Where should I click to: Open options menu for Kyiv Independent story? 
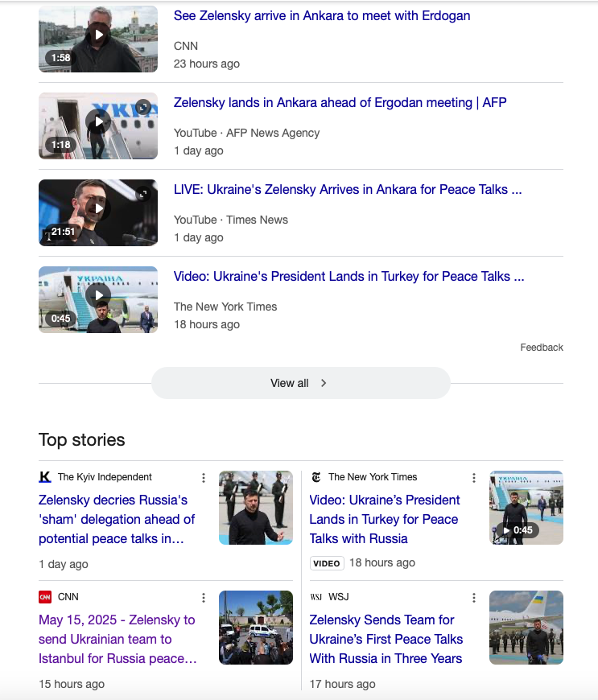204,478
